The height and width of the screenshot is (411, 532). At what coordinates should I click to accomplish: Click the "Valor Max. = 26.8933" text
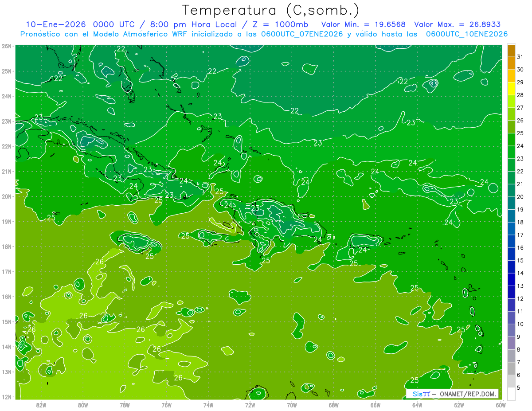pyautogui.click(x=457, y=24)
